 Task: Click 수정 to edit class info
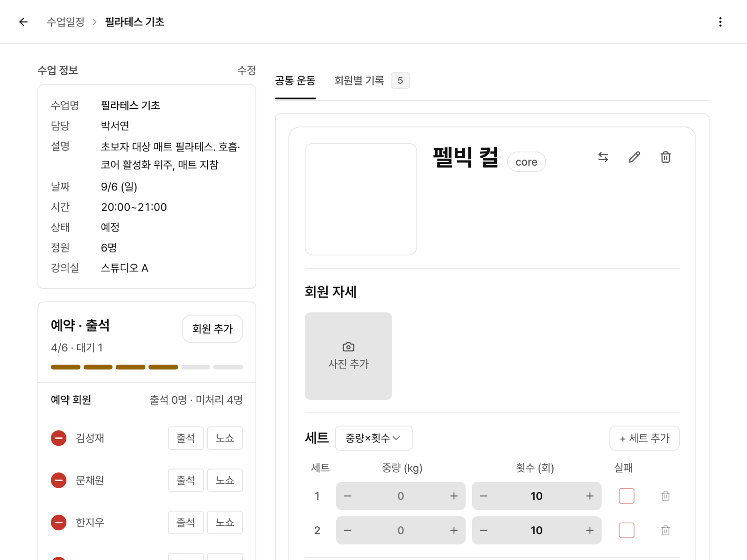click(247, 70)
